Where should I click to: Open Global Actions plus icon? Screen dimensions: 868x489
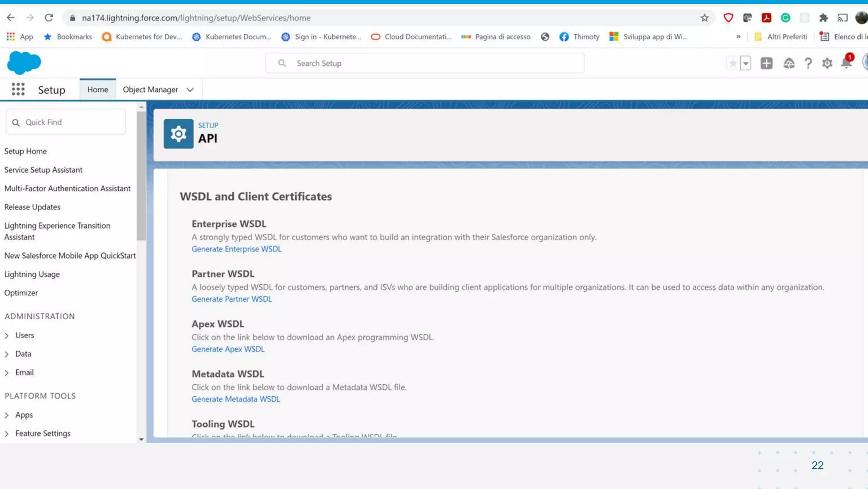(766, 63)
